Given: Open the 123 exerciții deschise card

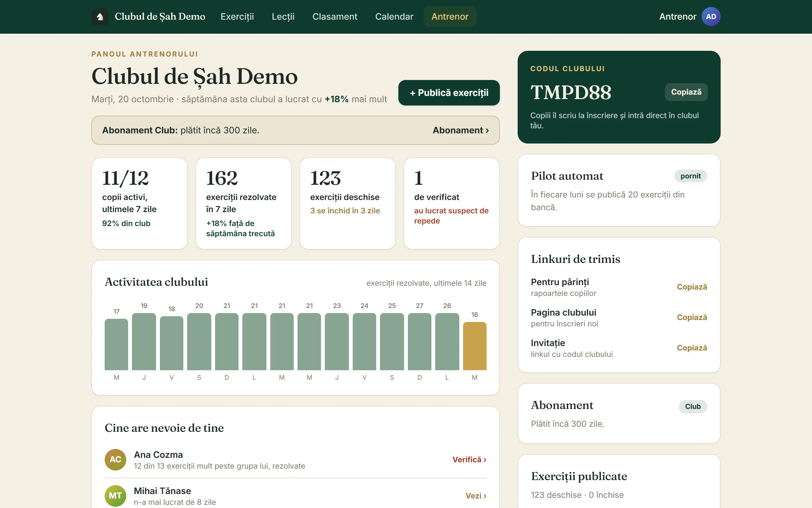Looking at the screenshot, I should (347, 204).
